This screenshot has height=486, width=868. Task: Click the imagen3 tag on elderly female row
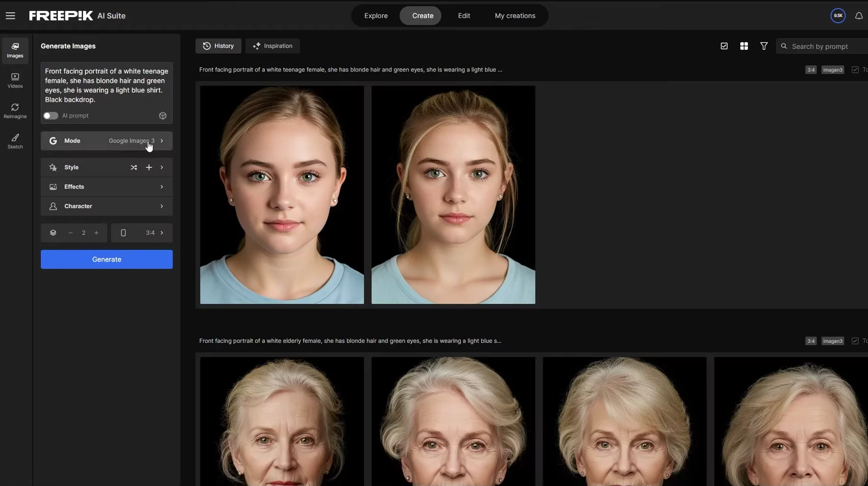click(x=833, y=341)
